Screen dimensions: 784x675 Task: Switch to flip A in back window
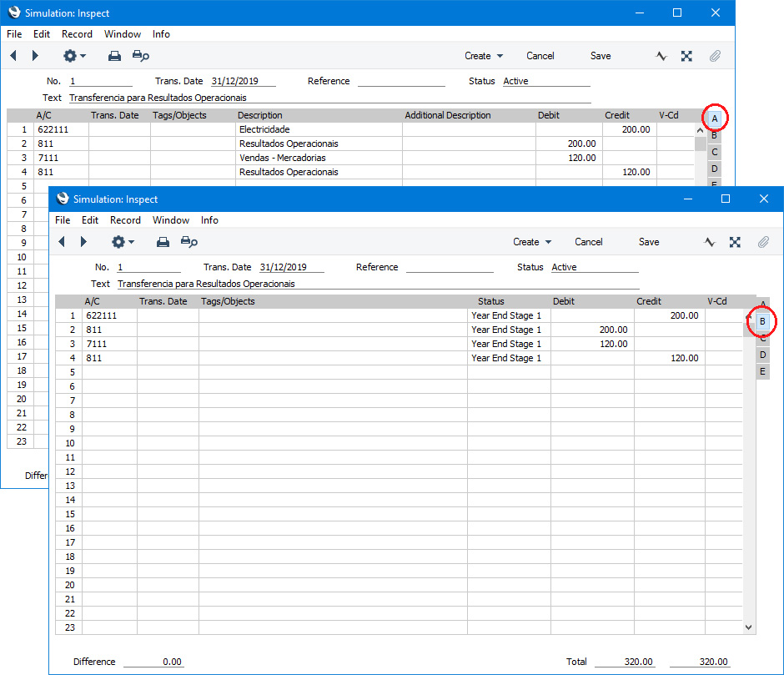(715, 118)
